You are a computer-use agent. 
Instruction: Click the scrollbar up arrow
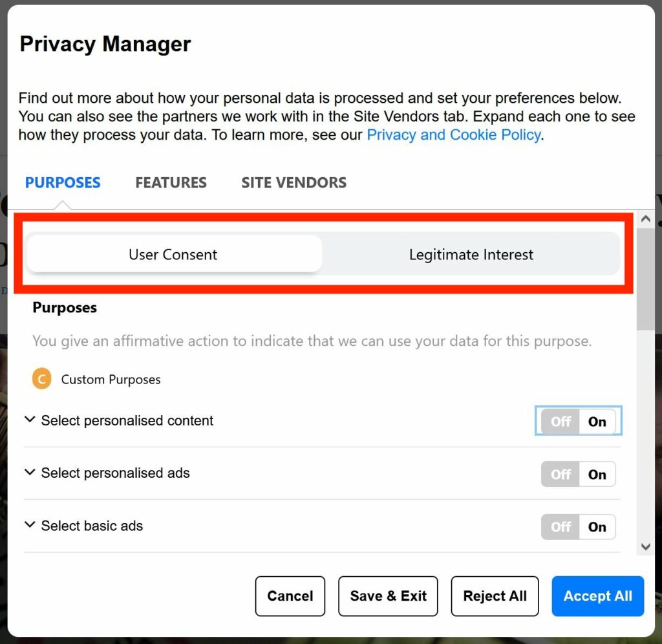point(645,219)
